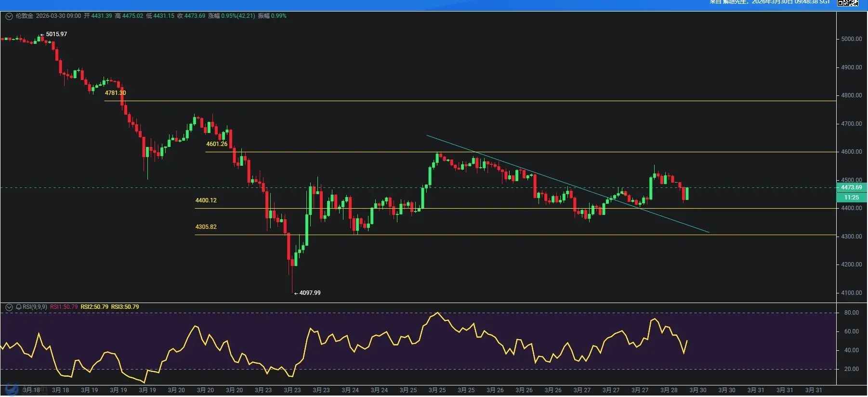Click the RSI2:50.79 readout

tap(94, 307)
